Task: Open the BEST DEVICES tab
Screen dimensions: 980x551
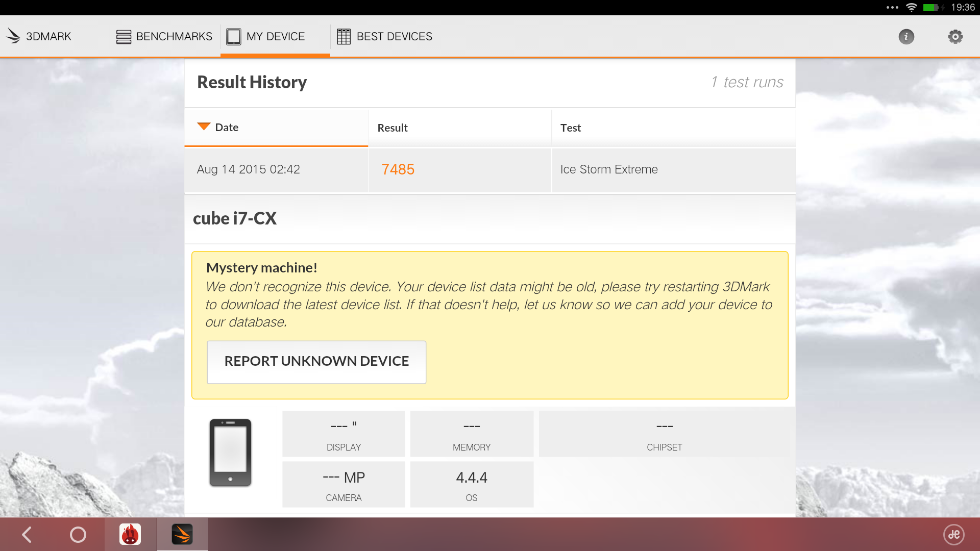Action: (385, 36)
